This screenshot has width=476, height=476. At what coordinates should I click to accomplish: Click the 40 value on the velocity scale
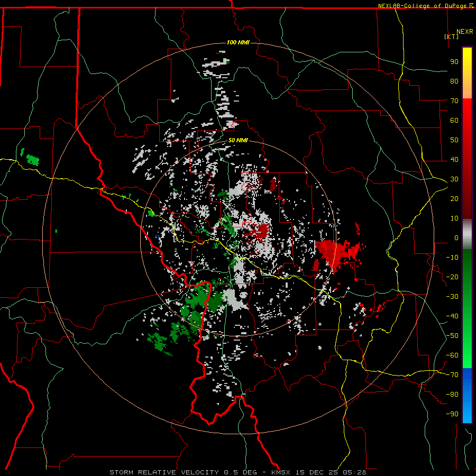point(454,159)
